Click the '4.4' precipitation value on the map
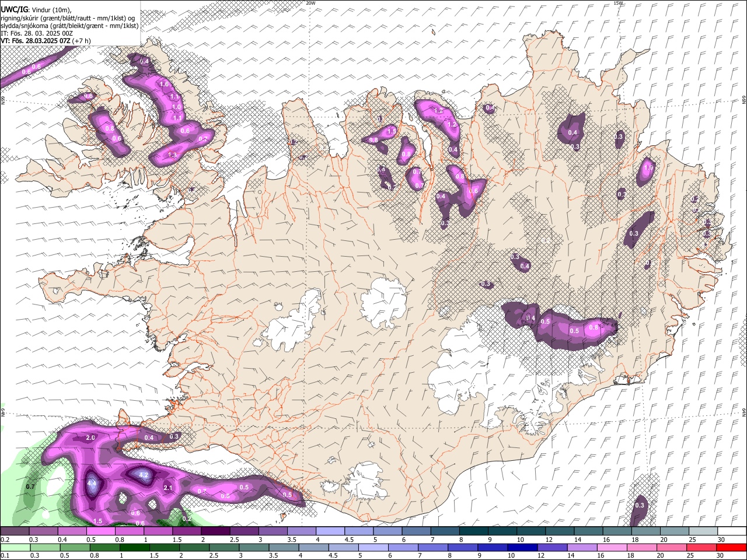The width and height of the screenshot is (747, 560). pos(92,484)
